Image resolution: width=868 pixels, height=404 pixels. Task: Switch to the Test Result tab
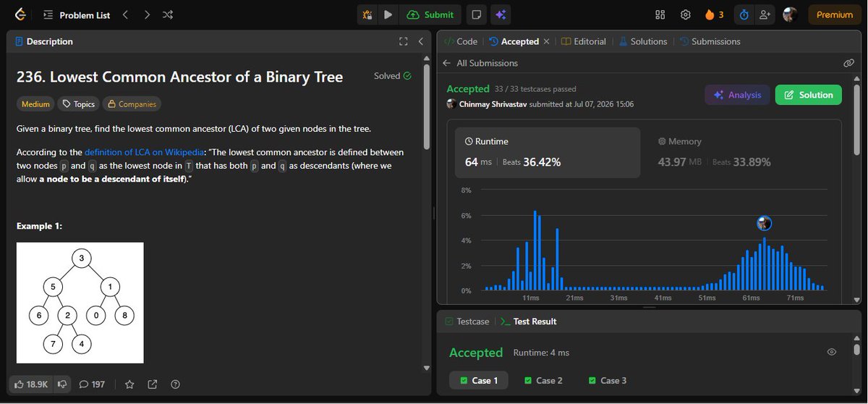coord(528,321)
